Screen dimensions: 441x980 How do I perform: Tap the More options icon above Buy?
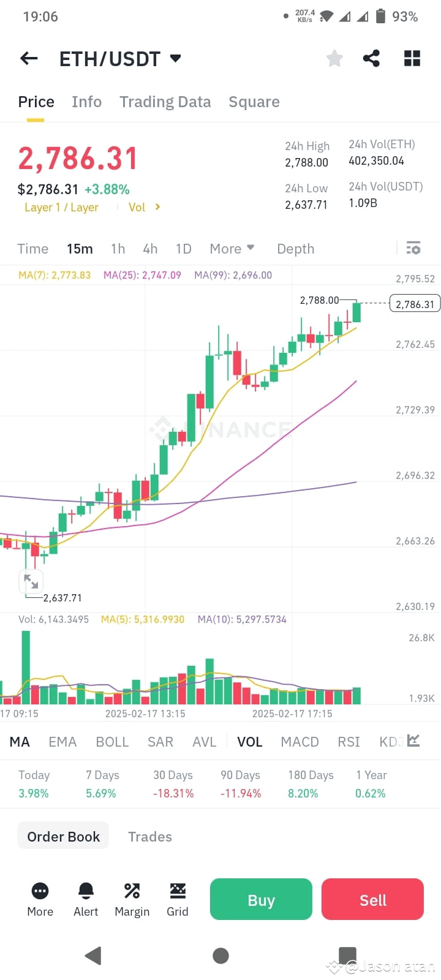(x=40, y=891)
